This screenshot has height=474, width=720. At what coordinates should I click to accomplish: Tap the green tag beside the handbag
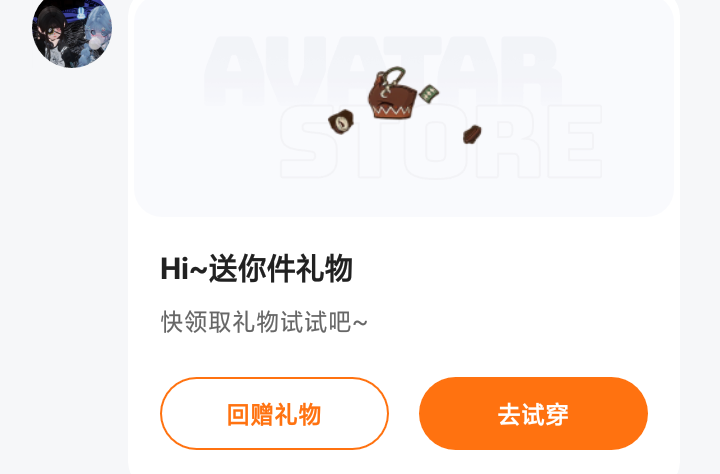429,94
